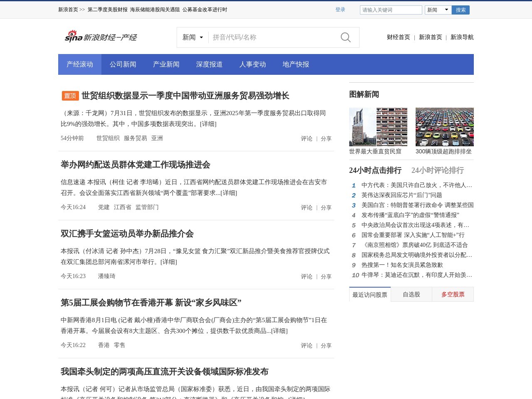Switch to 24小时评论排行 tab
This screenshot has width=532, height=399.
pyautogui.click(x=438, y=170)
